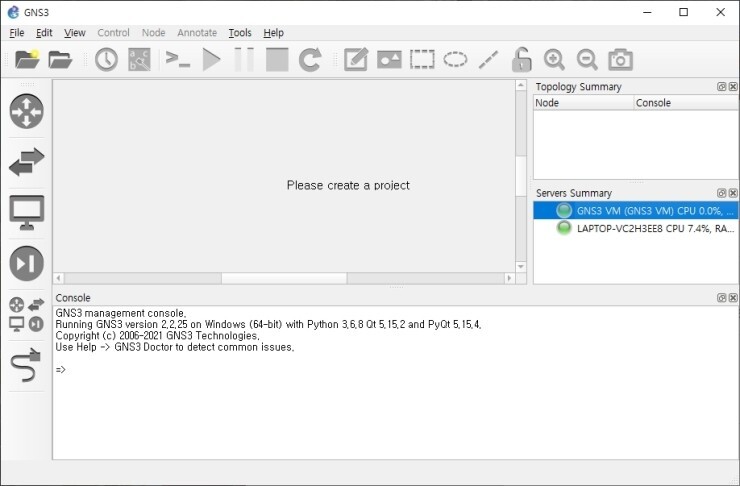Viewport: 740px width, 486px height.
Task: Click the workspace horizontal scrollbar thumb
Action: tap(284, 278)
